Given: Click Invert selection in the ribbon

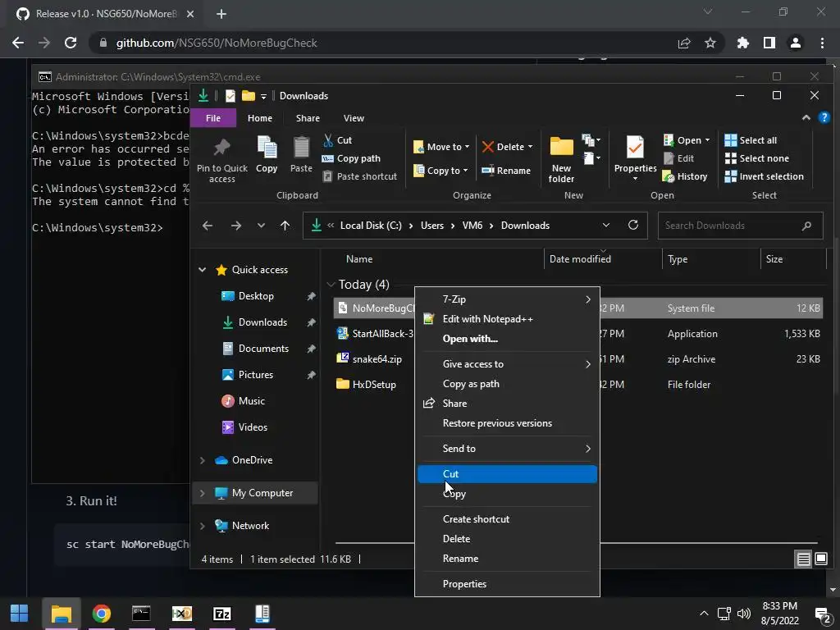Looking at the screenshot, I should pos(764,176).
